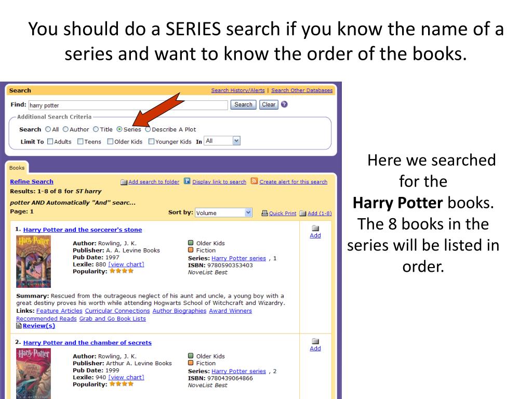Click the Quick Print printer icon
Screen dimensions: 532x399
264,213
